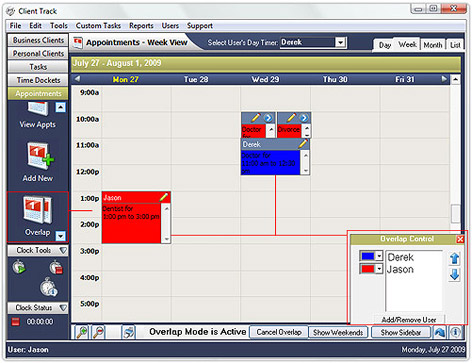Click the Show Weekends button
The width and height of the screenshot is (472, 363).
(x=338, y=332)
